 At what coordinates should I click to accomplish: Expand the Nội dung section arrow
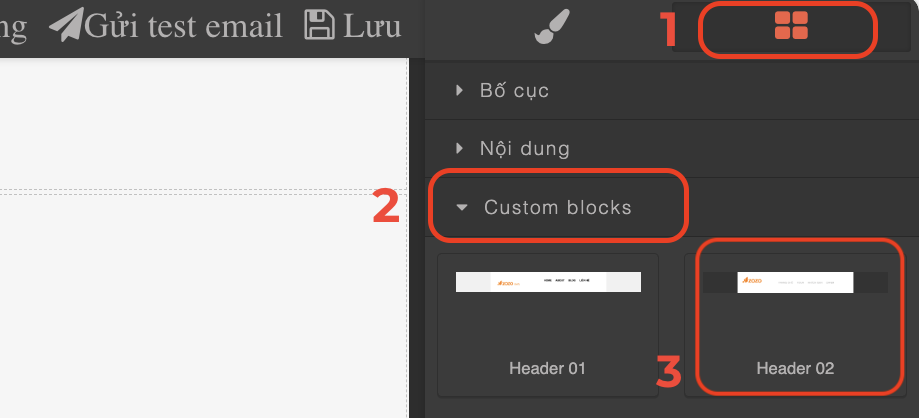(460, 148)
